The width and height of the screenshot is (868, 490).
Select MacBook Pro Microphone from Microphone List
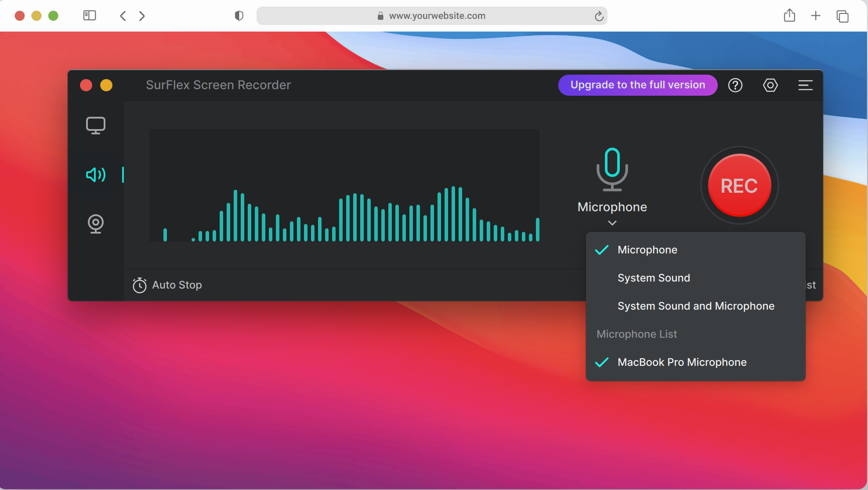click(x=682, y=362)
